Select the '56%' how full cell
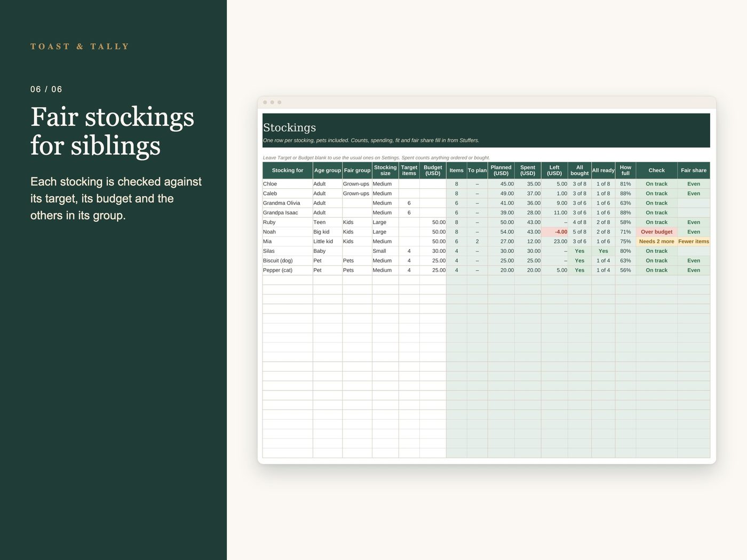Image resolution: width=747 pixels, height=560 pixels. click(x=625, y=270)
